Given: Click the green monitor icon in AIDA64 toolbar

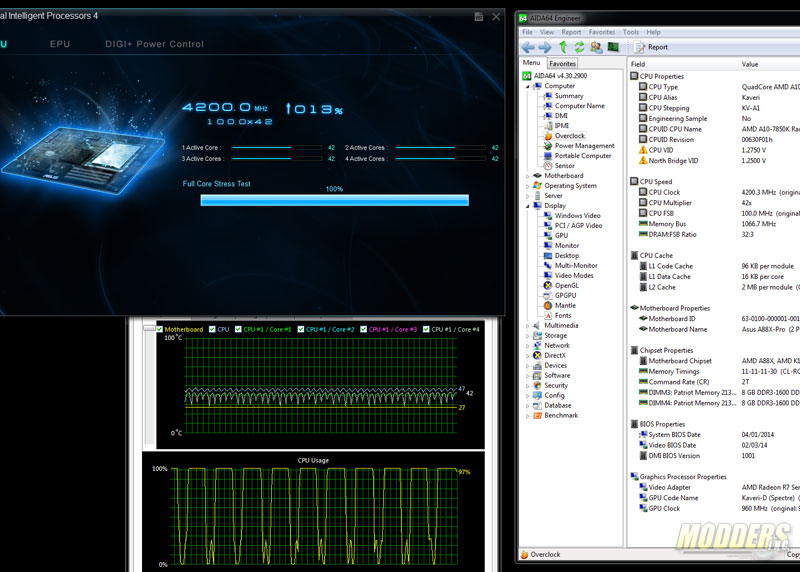Looking at the screenshot, I should click(613, 47).
